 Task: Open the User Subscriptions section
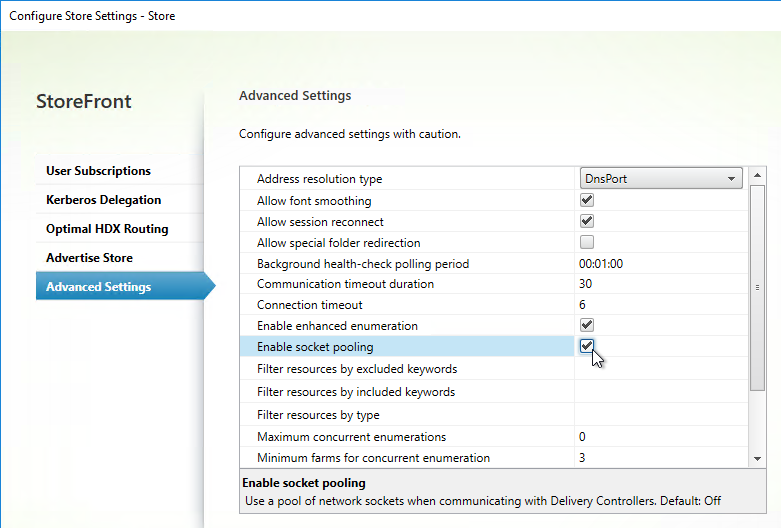click(120, 171)
